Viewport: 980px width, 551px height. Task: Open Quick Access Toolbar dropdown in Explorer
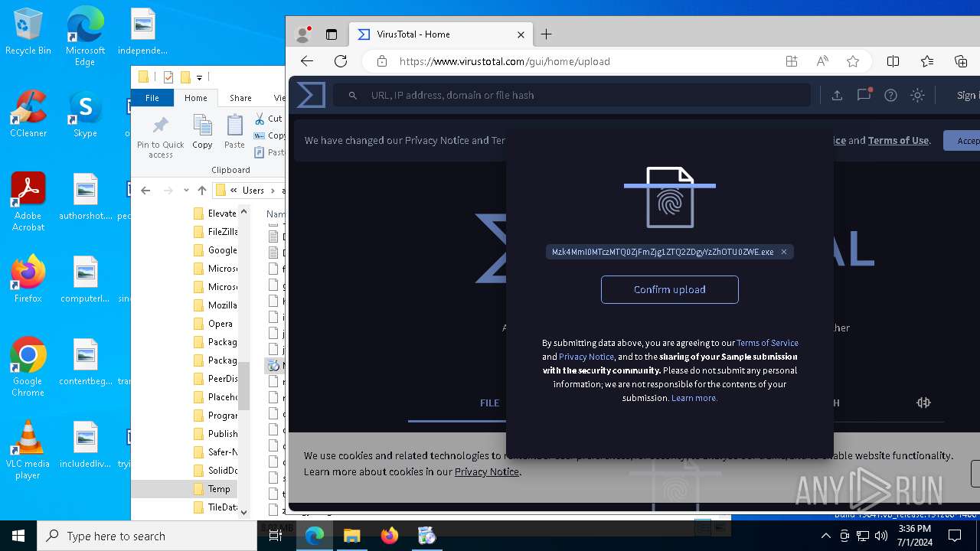[199, 77]
